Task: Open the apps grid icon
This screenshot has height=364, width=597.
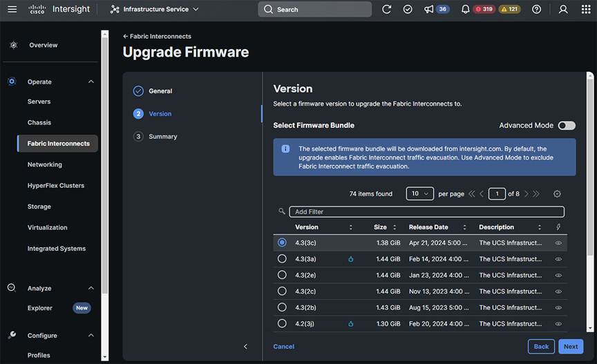Action: tap(586, 9)
